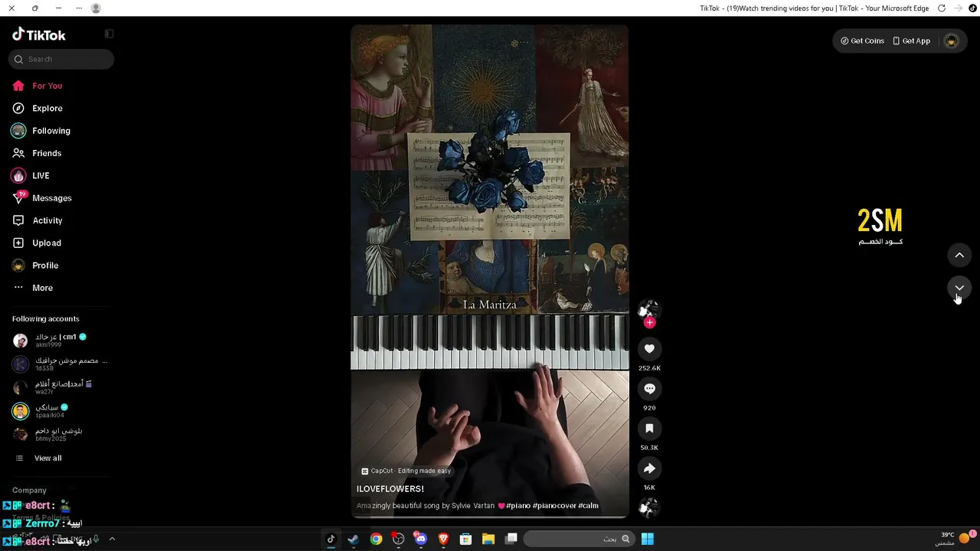Screen dimensions: 980x551
Task: Open File Explorer from the taskbar
Action: tap(488, 539)
